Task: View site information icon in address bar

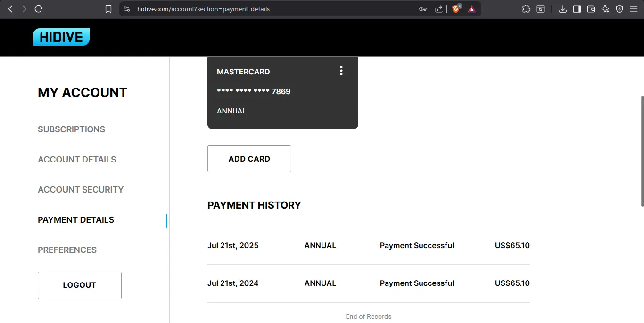Action: pos(126,9)
